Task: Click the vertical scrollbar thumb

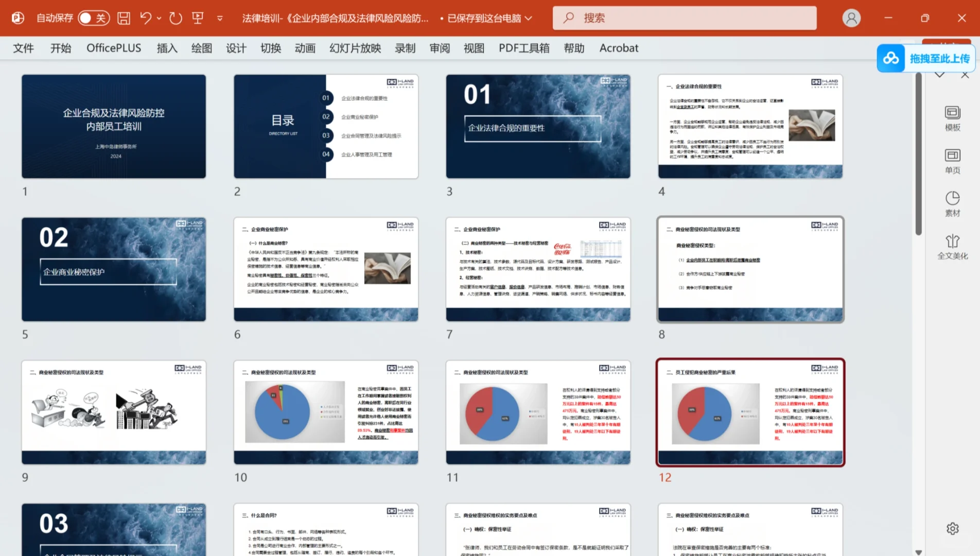Action: tap(919, 153)
